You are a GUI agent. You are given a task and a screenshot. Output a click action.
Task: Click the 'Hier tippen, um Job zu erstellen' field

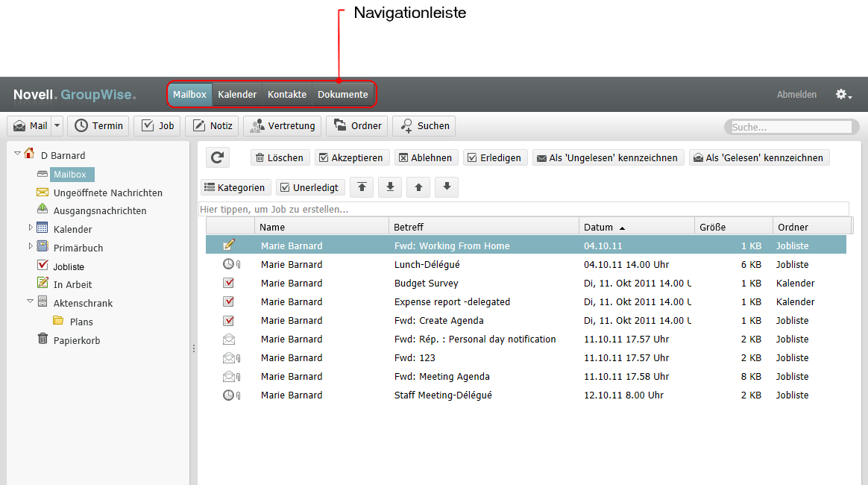(x=523, y=209)
